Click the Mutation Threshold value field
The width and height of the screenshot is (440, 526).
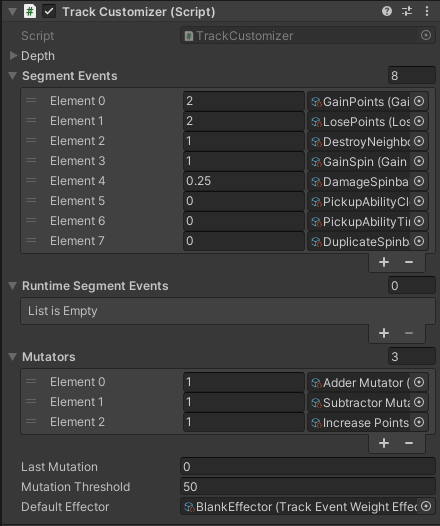[x=308, y=487]
